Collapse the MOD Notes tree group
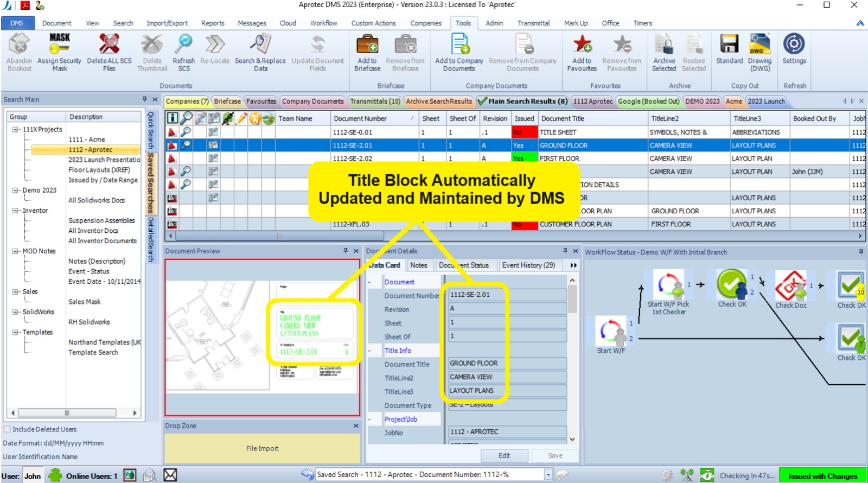This screenshot has height=483, width=868. (x=15, y=251)
